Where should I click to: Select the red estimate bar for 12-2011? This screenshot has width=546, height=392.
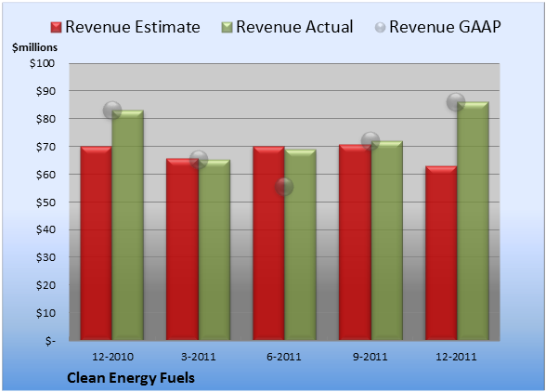point(441,253)
